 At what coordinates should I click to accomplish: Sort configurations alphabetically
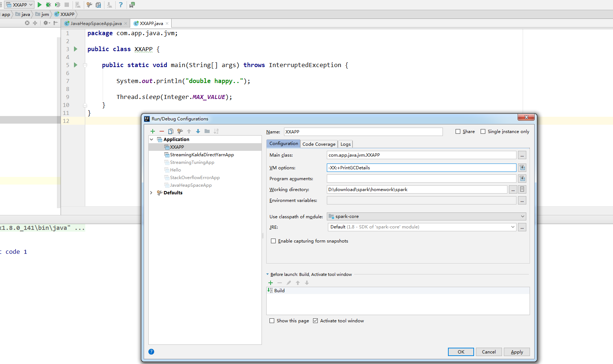(x=216, y=131)
